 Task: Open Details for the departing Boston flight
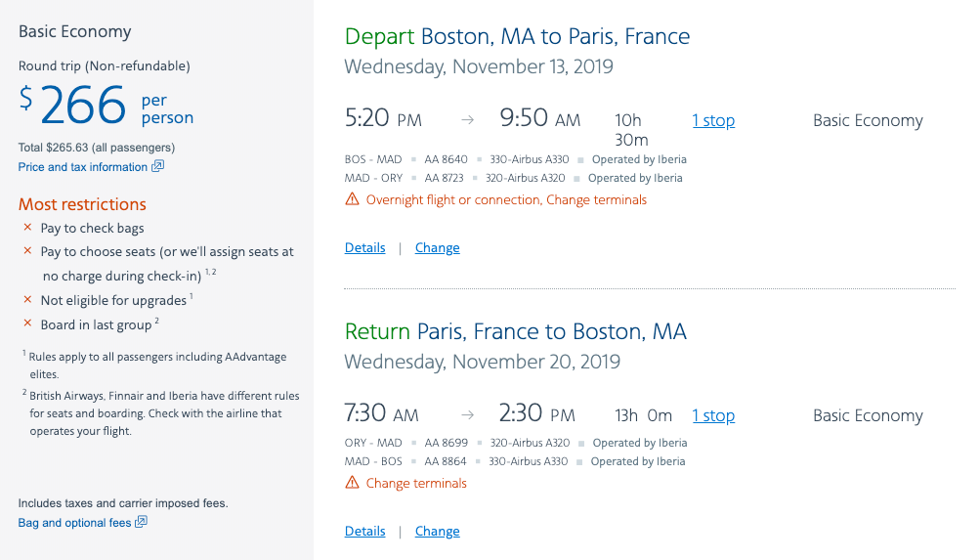pos(365,247)
